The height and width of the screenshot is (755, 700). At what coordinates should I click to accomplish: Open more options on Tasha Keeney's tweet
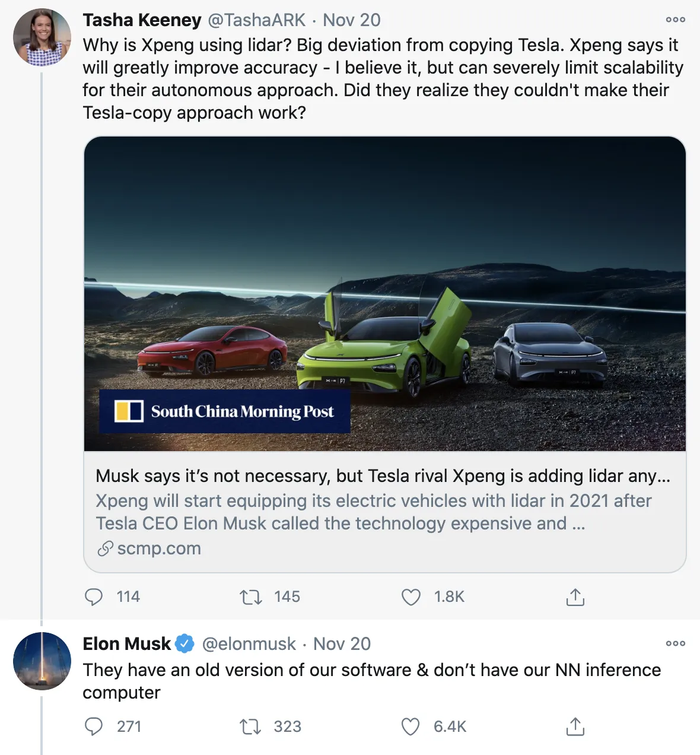pos(675,20)
